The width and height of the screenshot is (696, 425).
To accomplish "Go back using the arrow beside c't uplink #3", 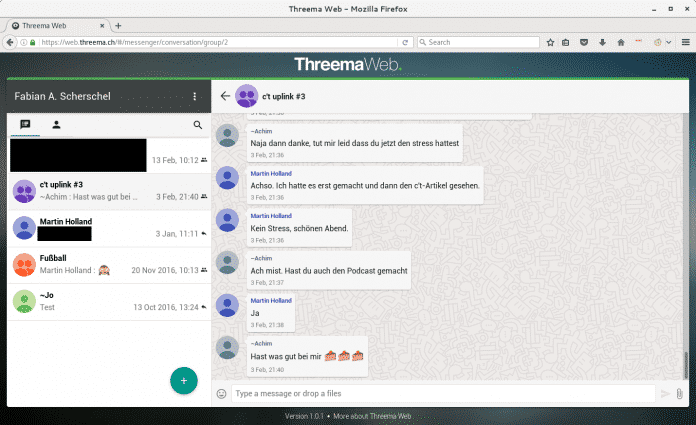I will (225, 96).
